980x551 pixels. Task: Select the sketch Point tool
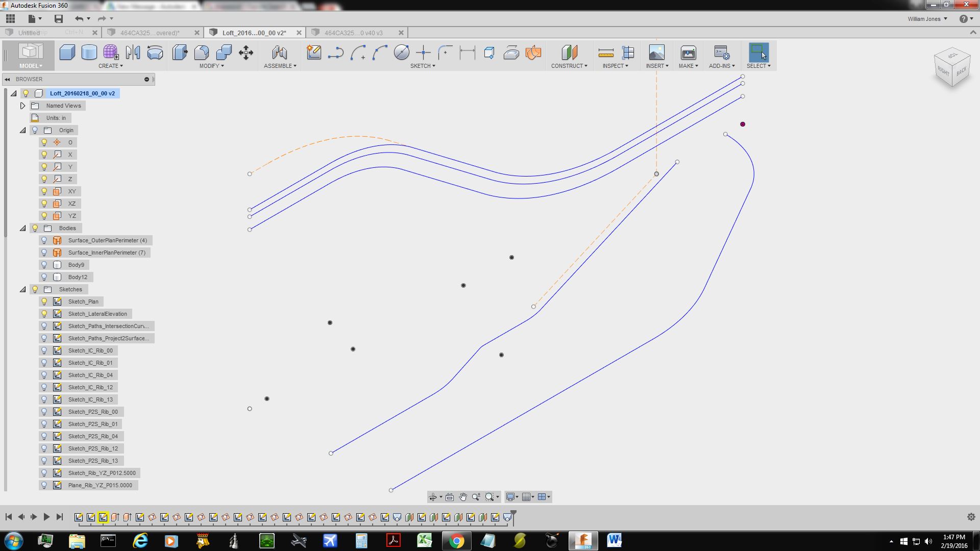[423, 53]
